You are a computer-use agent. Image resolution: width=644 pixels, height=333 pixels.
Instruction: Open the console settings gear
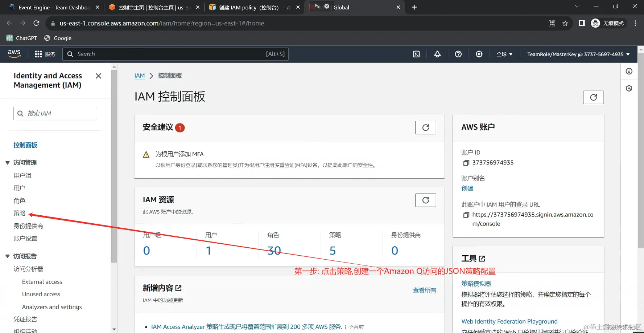tap(479, 54)
